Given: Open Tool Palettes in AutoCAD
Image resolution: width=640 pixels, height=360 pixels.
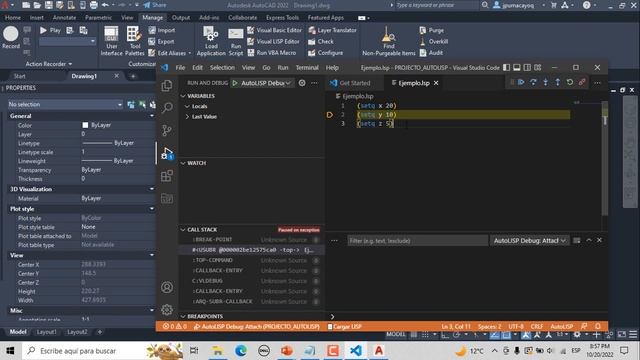Looking at the screenshot, I should pos(134,41).
